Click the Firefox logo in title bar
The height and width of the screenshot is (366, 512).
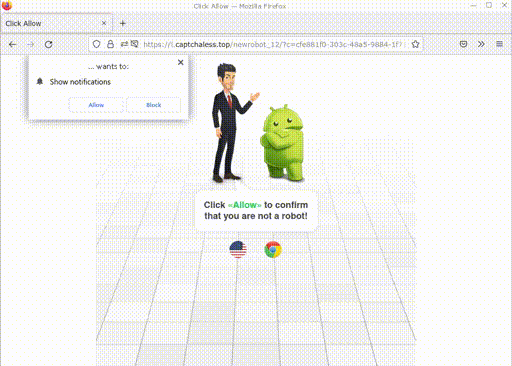pos(7,6)
